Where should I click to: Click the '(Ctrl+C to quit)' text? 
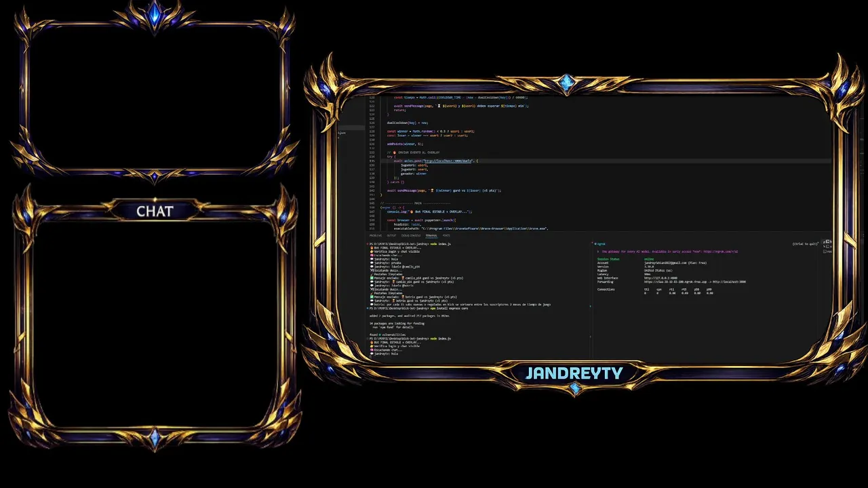point(805,244)
